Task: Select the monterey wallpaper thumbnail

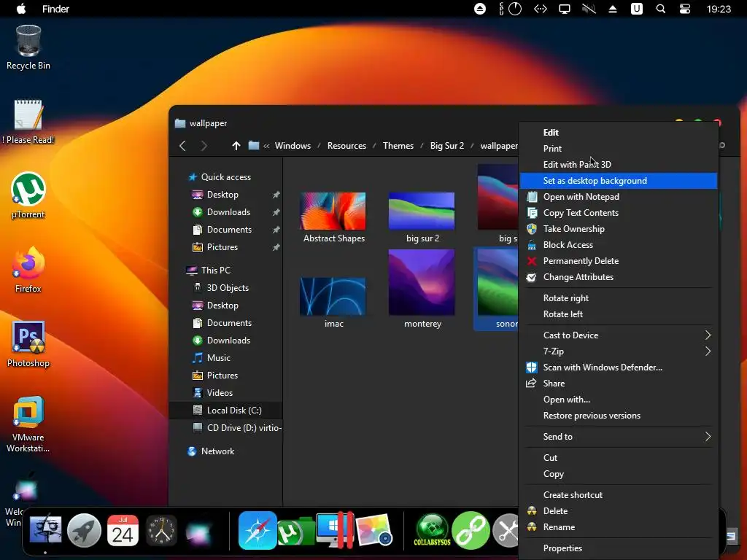Action: click(x=422, y=289)
